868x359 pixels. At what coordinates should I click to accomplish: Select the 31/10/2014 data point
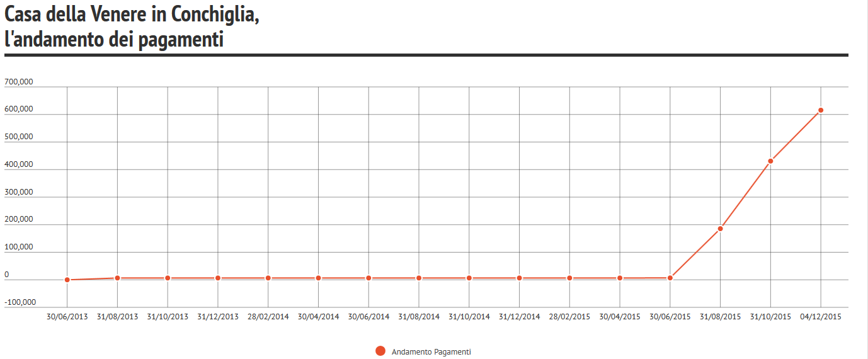tap(469, 278)
